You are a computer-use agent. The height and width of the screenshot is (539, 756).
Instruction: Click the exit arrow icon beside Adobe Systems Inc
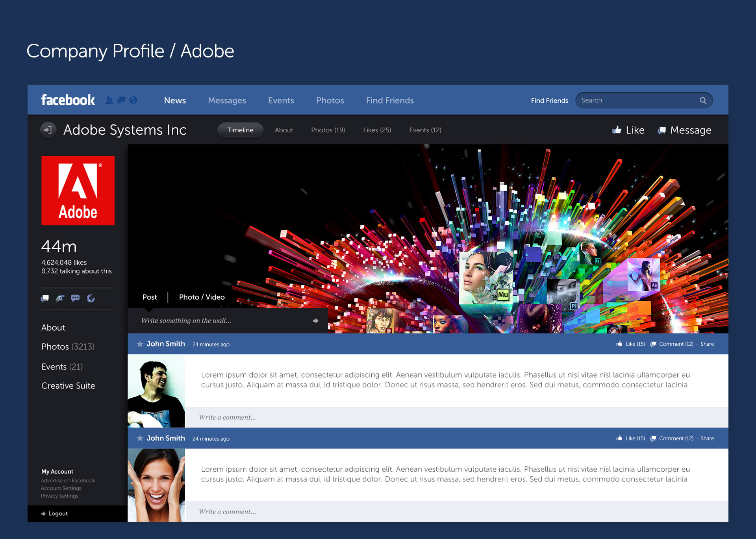click(x=48, y=130)
